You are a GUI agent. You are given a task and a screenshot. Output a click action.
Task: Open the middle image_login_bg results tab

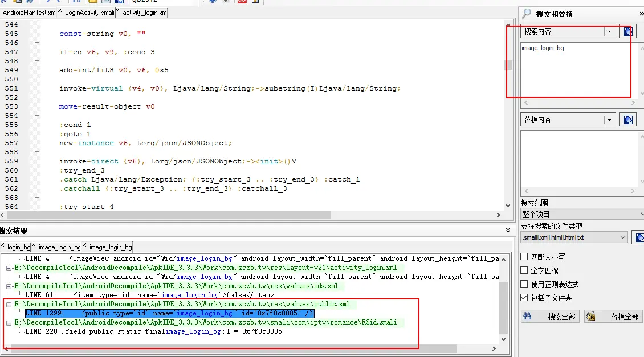59,247
